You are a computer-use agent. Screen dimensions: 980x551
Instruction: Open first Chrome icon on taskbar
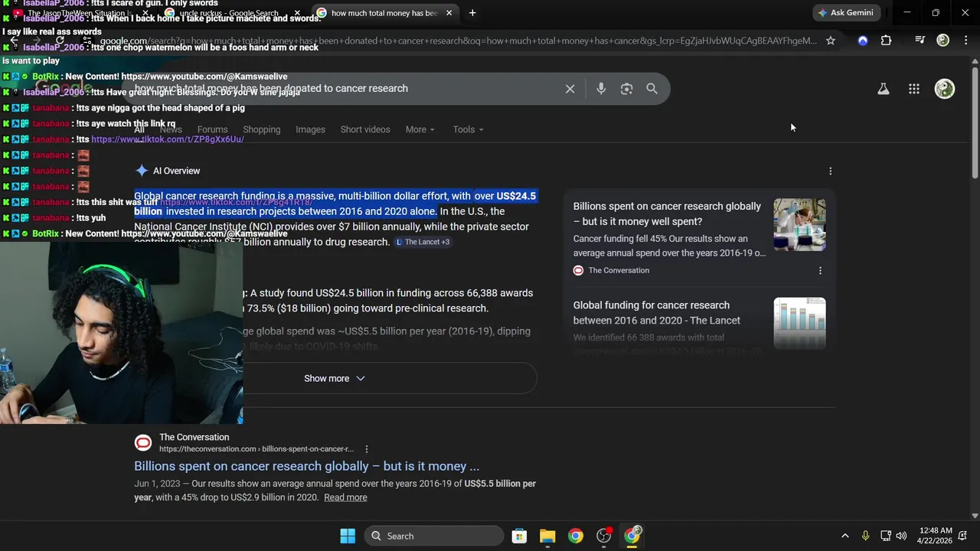pyautogui.click(x=576, y=536)
